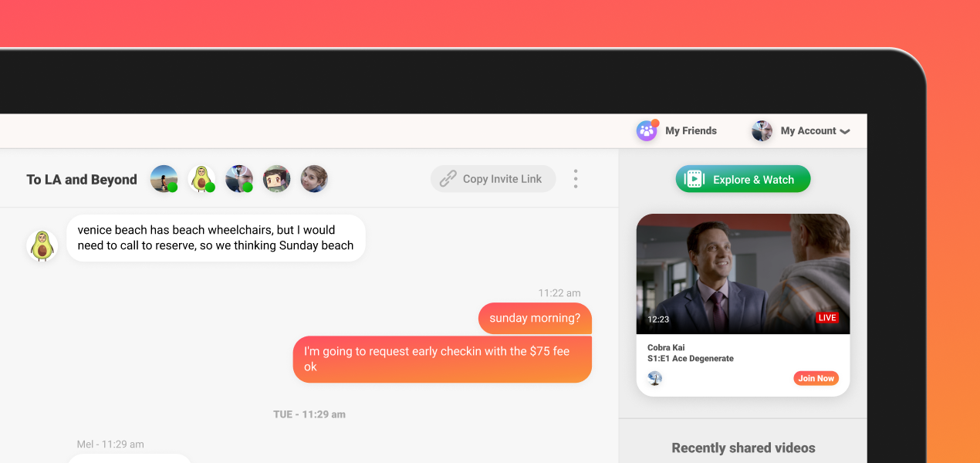Click the avocado avatar beside venice beach message
980x463 pixels.
click(42, 245)
